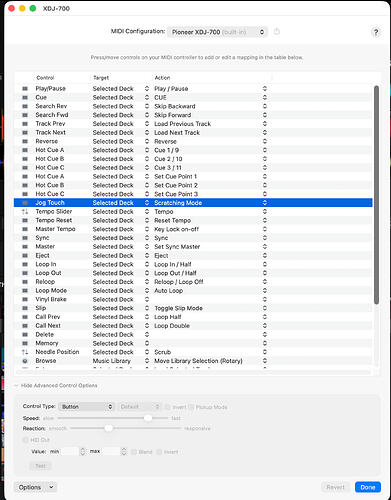
Task: Click the Test button
Action: [x=41, y=466]
